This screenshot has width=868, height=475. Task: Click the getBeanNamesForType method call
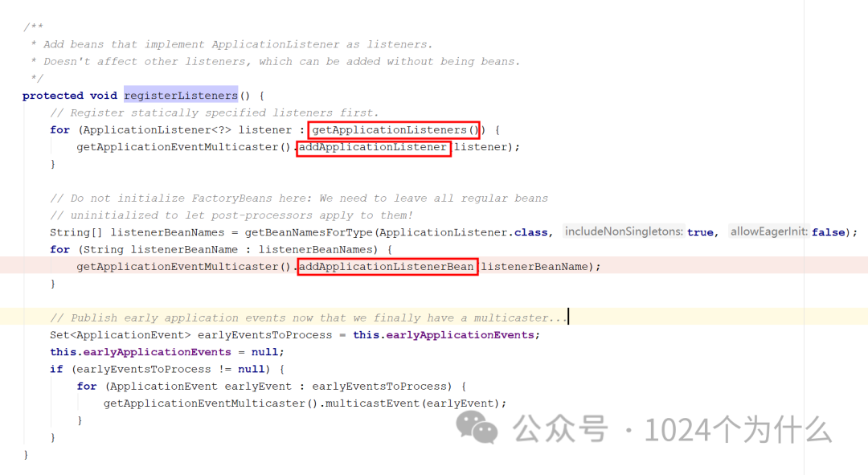pyautogui.click(x=309, y=232)
